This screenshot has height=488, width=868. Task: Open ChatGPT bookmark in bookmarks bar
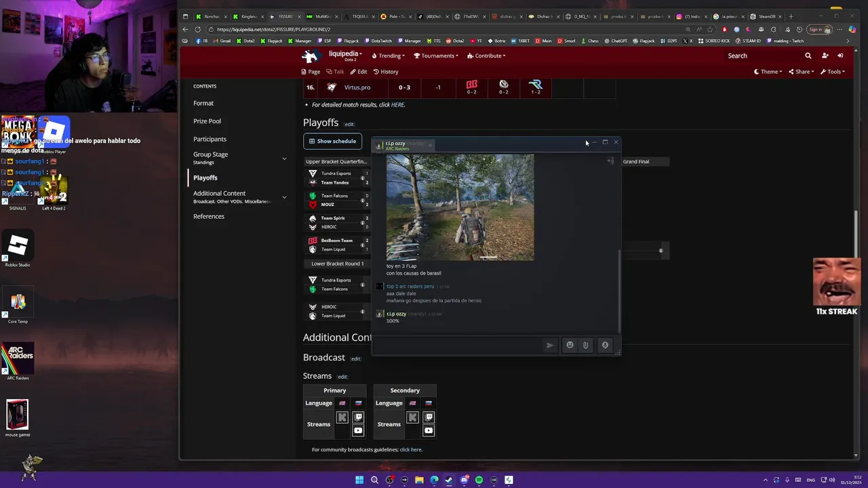coord(615,41)
